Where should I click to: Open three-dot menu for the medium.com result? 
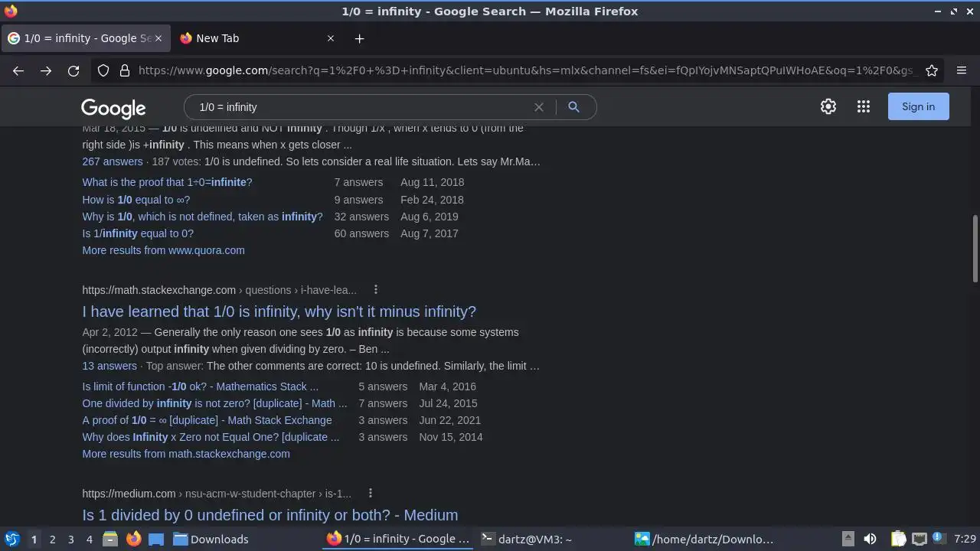[x=370, y=494]
